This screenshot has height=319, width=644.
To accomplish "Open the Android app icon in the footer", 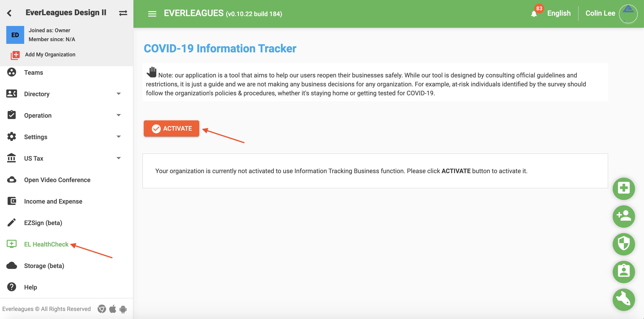I will [x=123, y=309].
